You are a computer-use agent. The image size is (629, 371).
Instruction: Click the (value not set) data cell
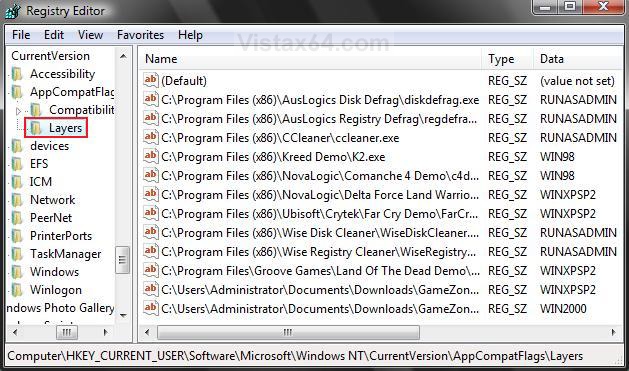577,81
